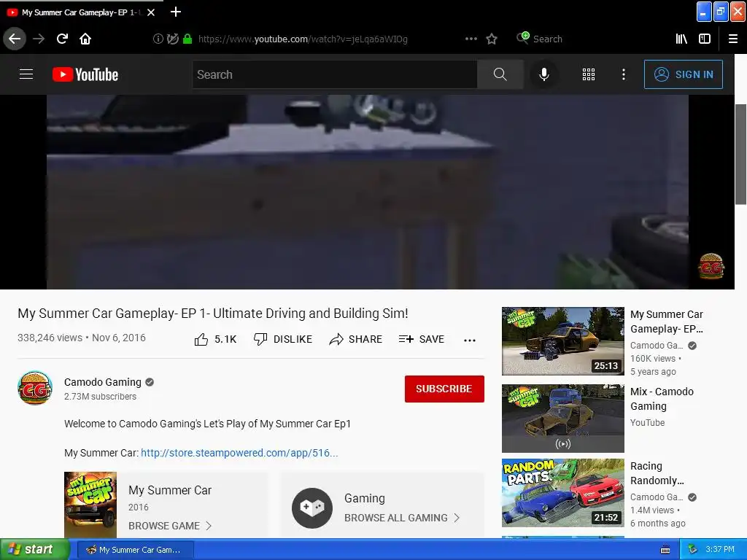The width and height of the screenshot is (747, 560).
Task: Open the YouTube guide hamburger menu
Action: point(26,74)
